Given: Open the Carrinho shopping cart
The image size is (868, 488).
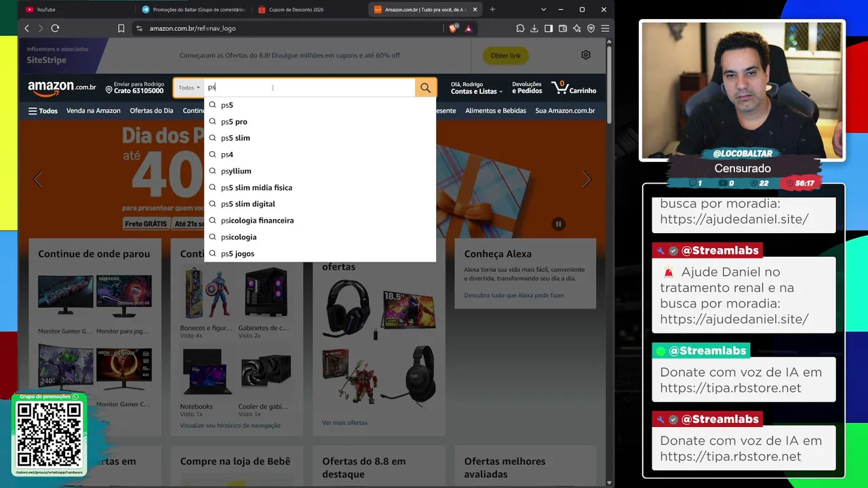Looking at the screenshot, I should click(x=574, y=88).
